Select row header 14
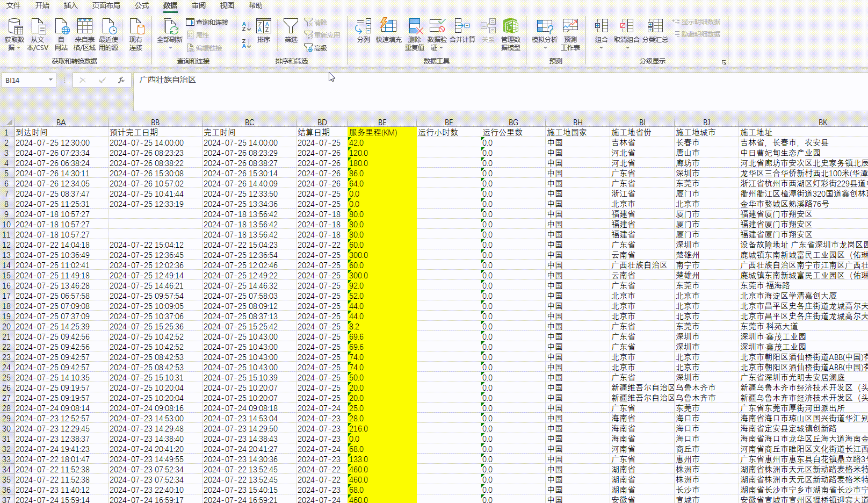 pos(7,265)
